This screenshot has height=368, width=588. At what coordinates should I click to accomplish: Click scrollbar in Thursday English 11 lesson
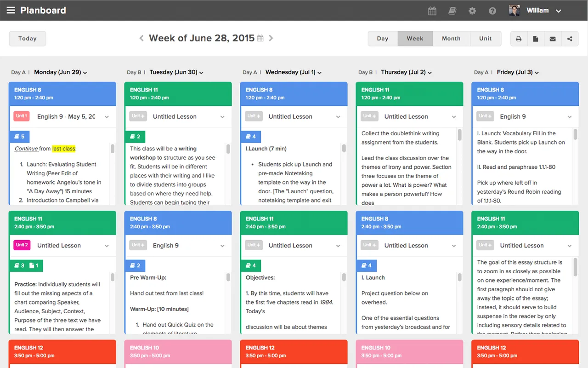pyautogui.click(x=460, y=134)
